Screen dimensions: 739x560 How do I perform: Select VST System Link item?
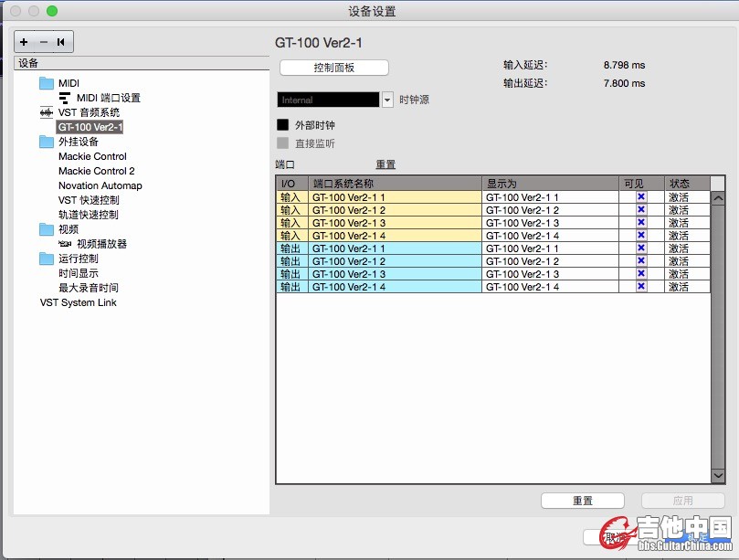pos(78,302)
